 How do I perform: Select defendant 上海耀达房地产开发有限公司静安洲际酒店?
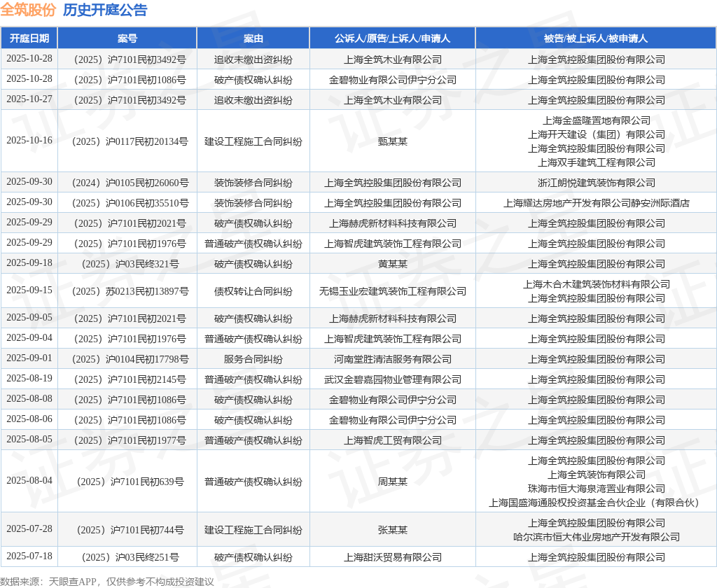coord(597,203)
